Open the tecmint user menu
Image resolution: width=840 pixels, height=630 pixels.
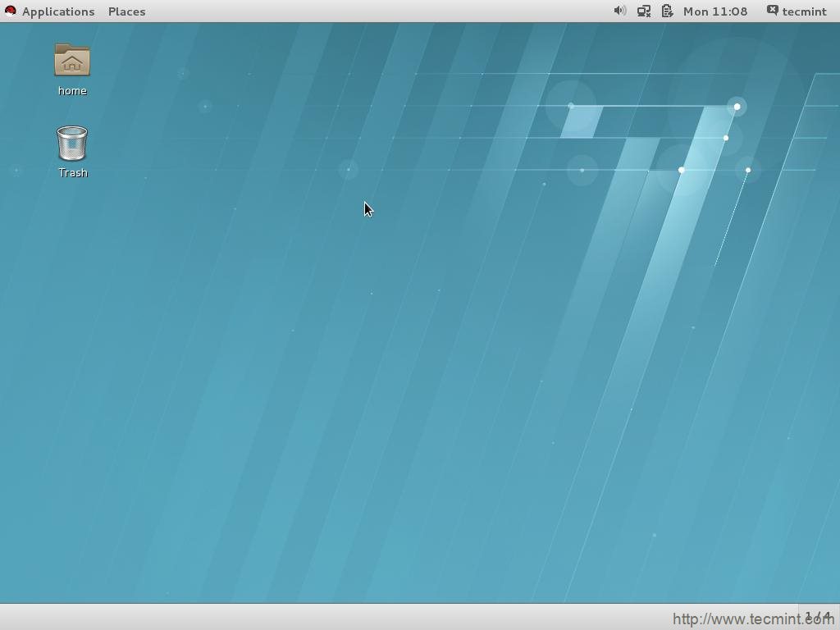click(x=804, y=11)
